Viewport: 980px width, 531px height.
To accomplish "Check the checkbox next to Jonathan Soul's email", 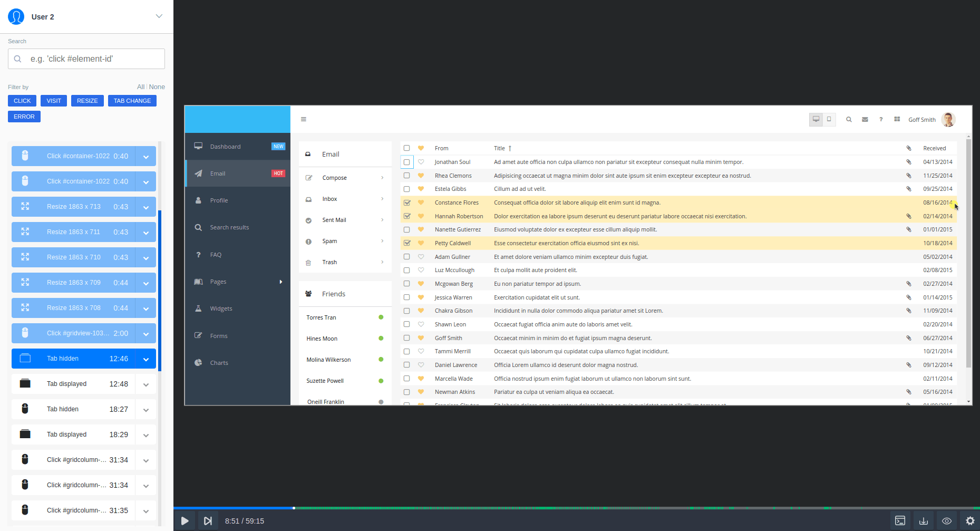I will tap(406, 162).
